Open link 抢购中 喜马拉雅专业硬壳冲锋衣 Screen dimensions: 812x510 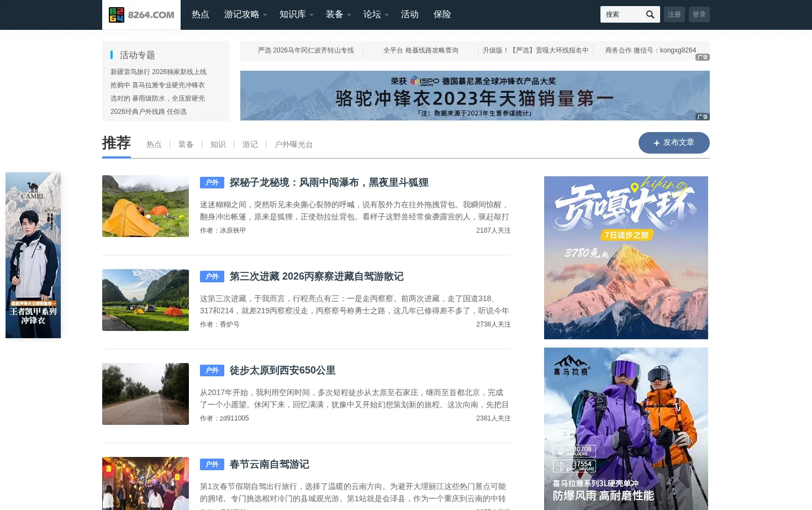point(157,85)
